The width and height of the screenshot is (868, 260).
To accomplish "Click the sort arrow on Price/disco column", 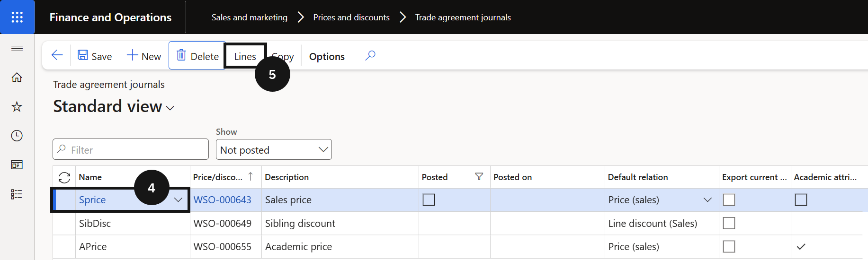I will pyautogui.click(x=251, y=176).
